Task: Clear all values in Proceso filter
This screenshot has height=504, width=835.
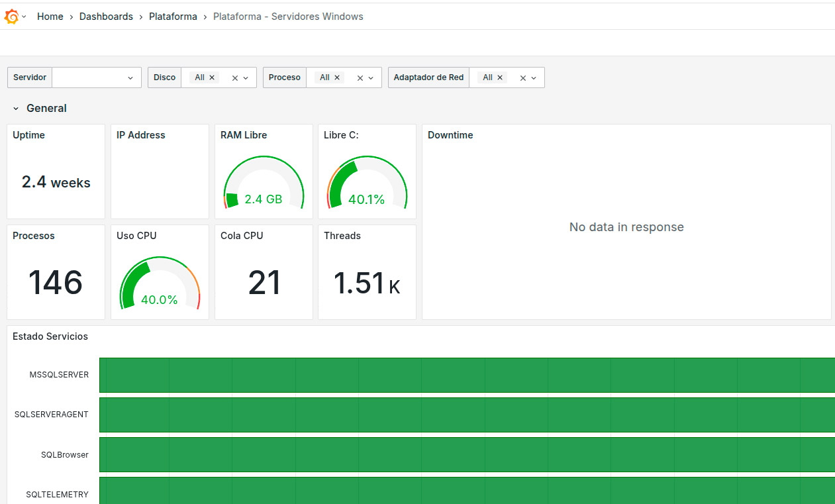Action: click(360, 78)
